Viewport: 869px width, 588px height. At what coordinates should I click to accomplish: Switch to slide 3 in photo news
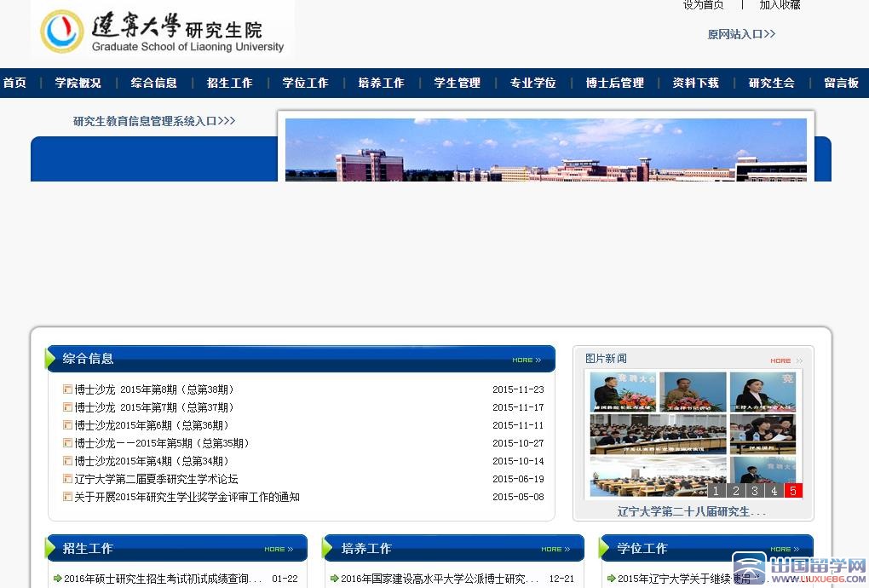pyautogui.click(x=755, y=491)
